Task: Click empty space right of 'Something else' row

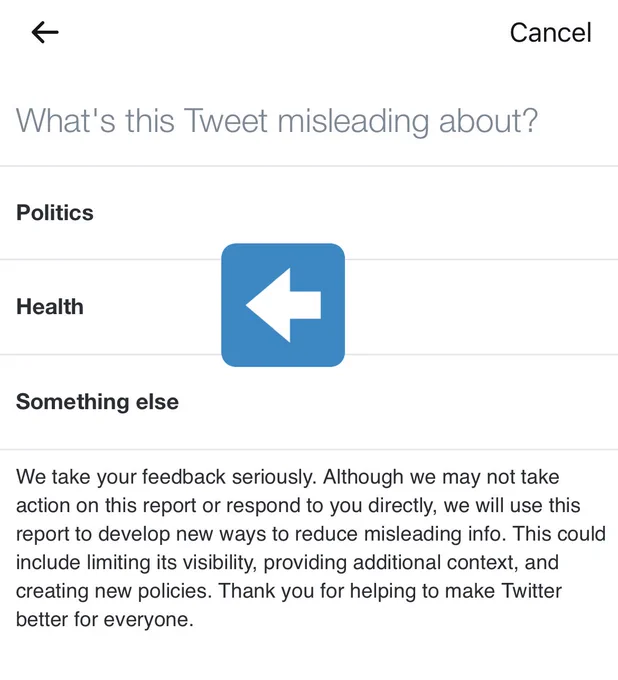Action: tap(434, 402)
